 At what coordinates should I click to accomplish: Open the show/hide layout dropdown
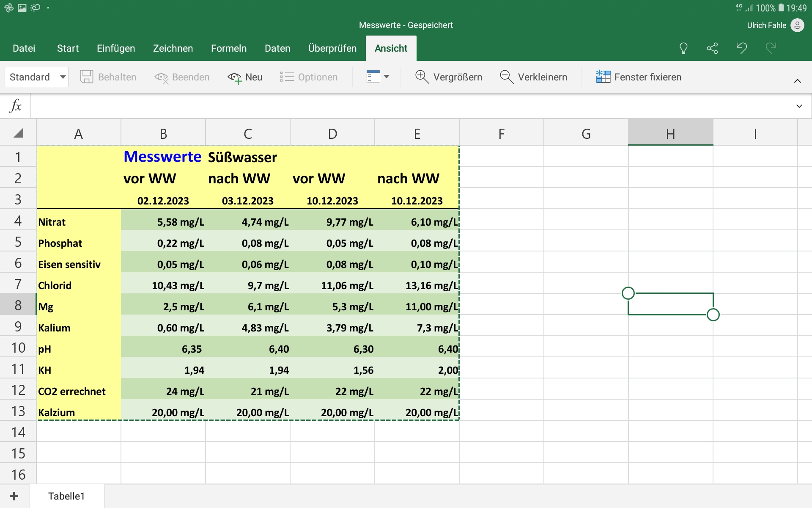tap(378, 77)
